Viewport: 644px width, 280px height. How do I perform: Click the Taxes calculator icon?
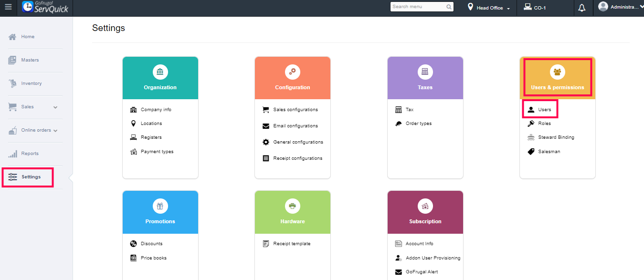tap(425, 72)
